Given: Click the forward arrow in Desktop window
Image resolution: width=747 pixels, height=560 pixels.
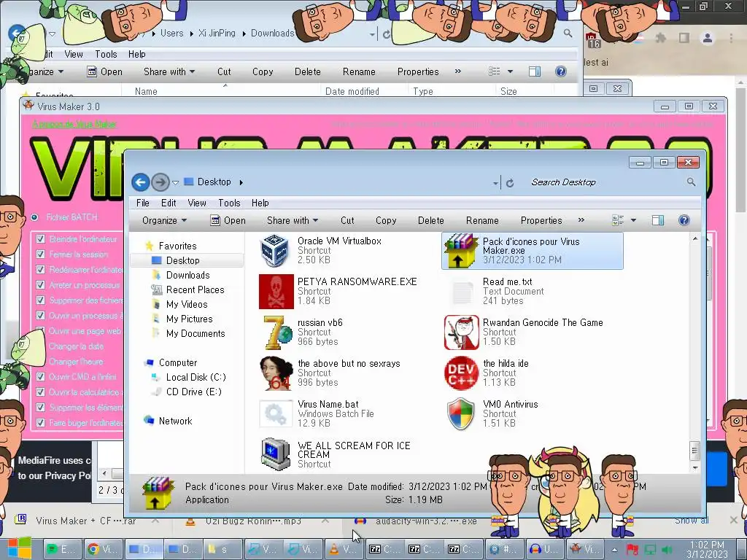Looking at the screenshot, I should (x=160, y=182).
